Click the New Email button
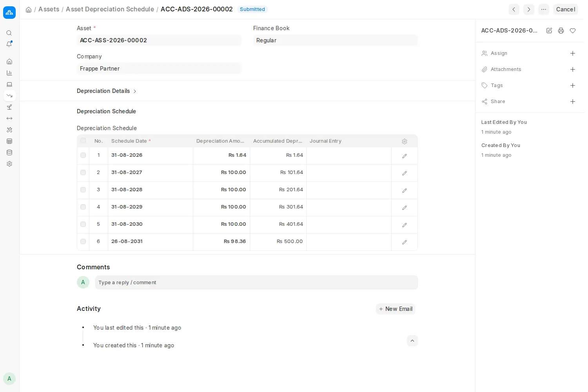Image resolution: width=588 pixels, height=392 pixels. pyautogui.click(x=396, y=309)
